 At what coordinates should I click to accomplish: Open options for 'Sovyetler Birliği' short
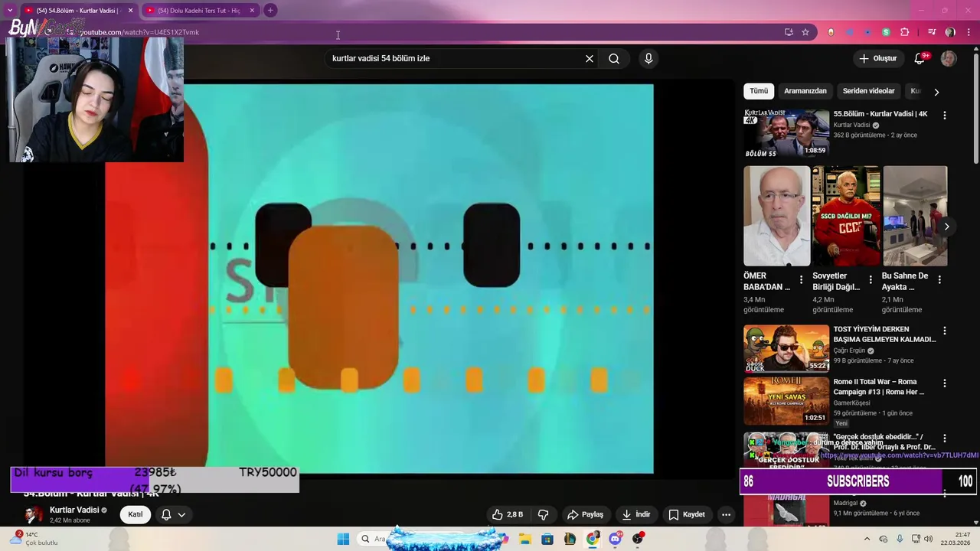point(871,279)
